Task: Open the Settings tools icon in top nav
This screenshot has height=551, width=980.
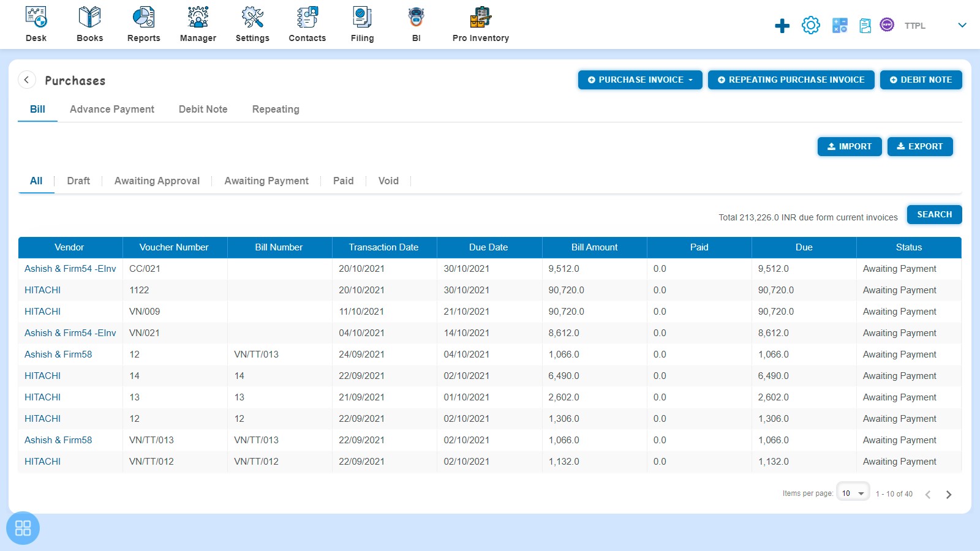Action: (252, 17)
